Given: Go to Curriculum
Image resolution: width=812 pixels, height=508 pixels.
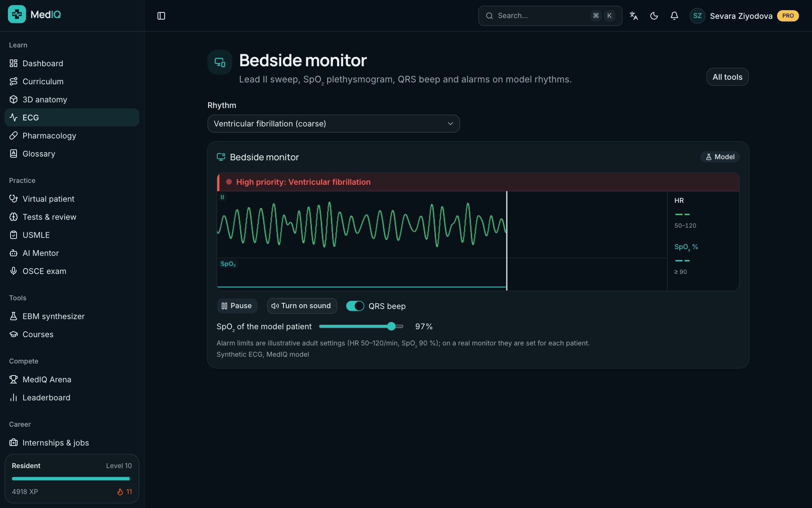Looking at the screenshot, I should [x=72, y=81].
